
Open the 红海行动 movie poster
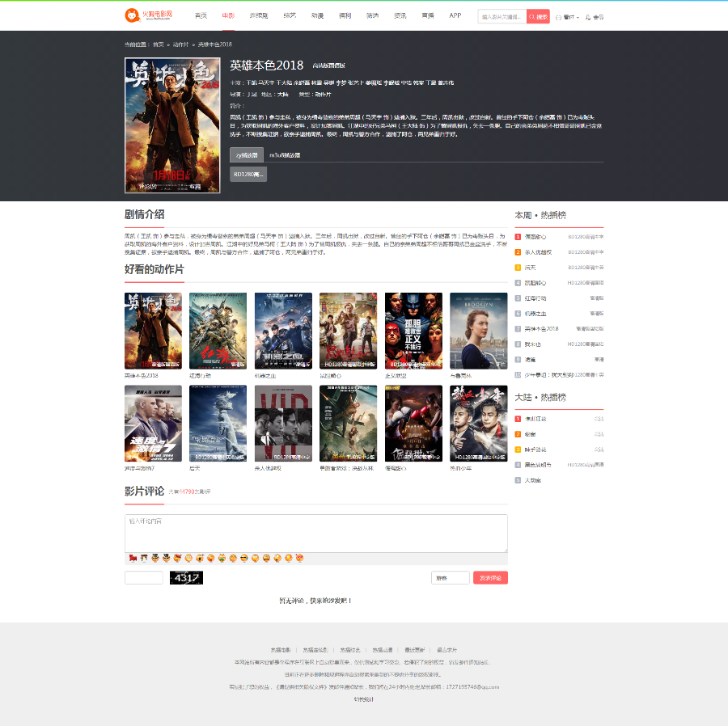tap(218, 331)
